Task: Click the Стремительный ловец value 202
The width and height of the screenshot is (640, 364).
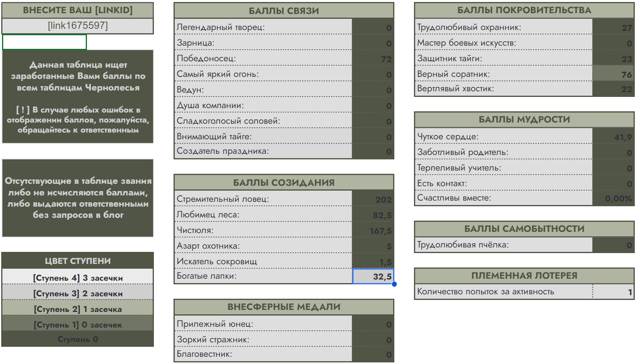Action: tap(373, 199)
